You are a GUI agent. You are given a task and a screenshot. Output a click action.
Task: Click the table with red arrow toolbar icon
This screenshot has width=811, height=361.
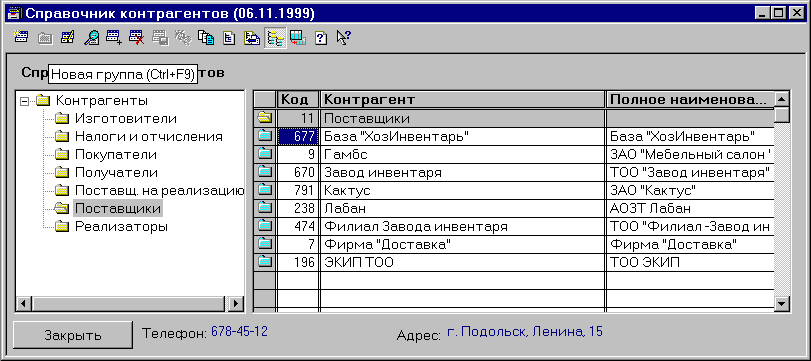(298, 38)
